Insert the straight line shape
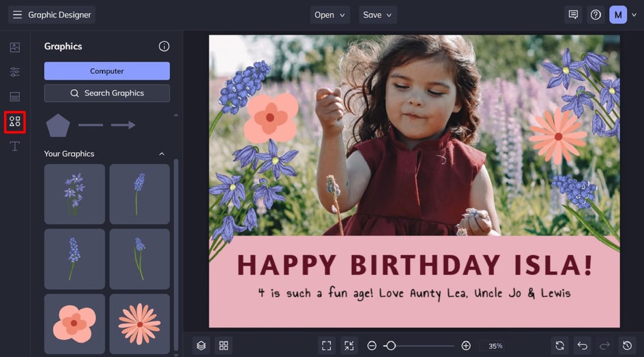Screen dimensions: 644x357 tap(91, 125)
